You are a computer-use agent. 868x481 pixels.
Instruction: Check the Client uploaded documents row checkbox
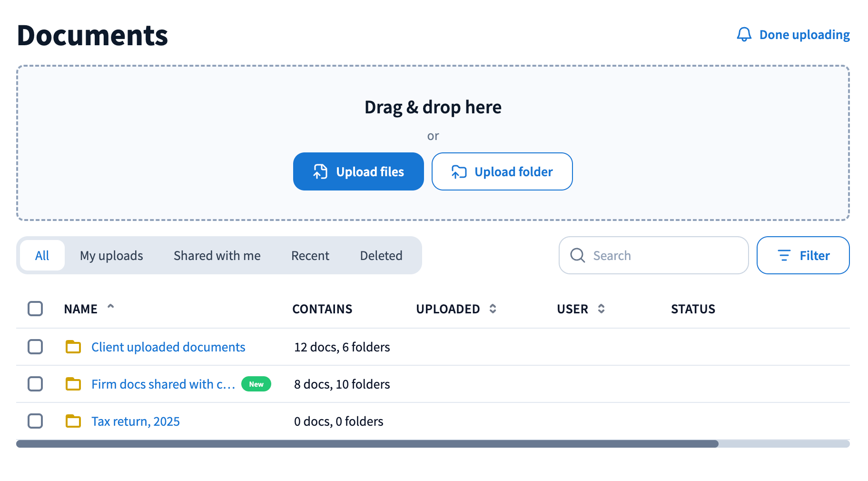[35, 347]
